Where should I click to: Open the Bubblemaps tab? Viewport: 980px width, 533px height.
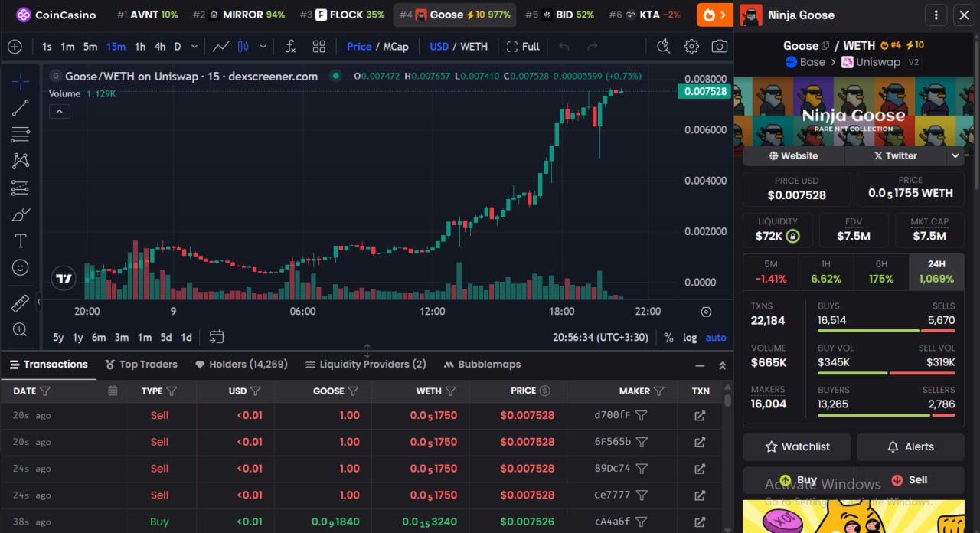pyautogui.click(x=482, y=365)
